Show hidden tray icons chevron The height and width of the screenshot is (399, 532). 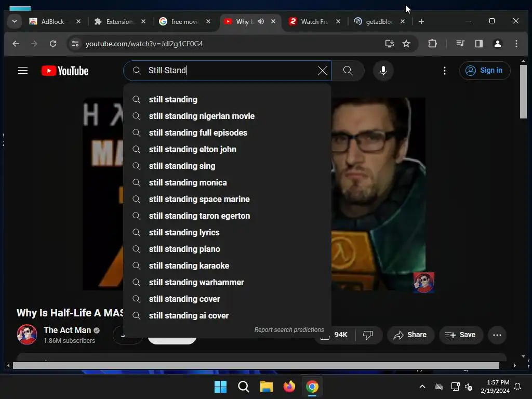coord(422,387)
